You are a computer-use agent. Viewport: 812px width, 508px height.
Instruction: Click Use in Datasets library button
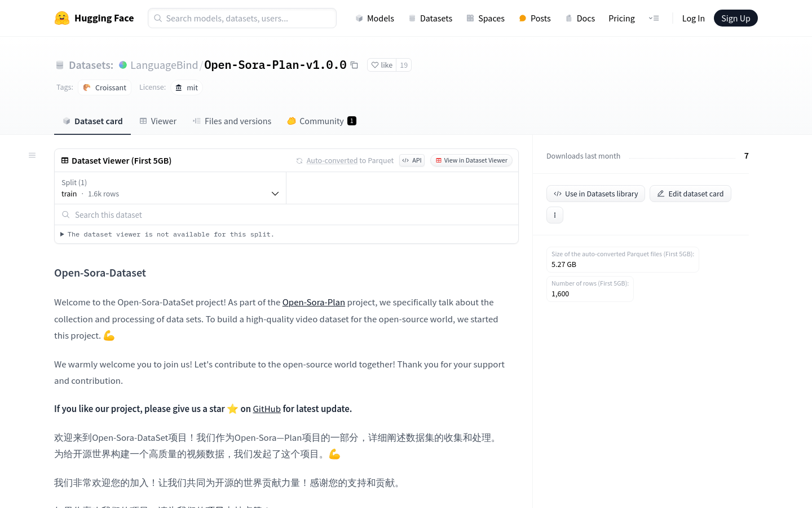[595, 194]
